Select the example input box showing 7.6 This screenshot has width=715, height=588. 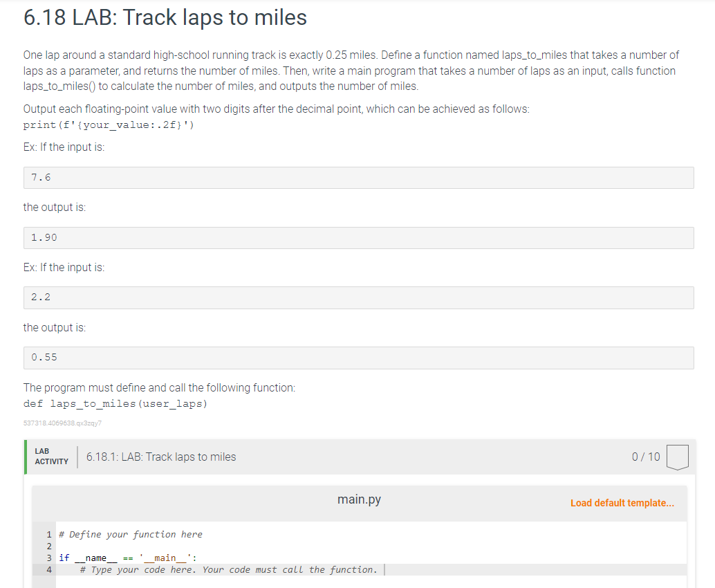358,177
